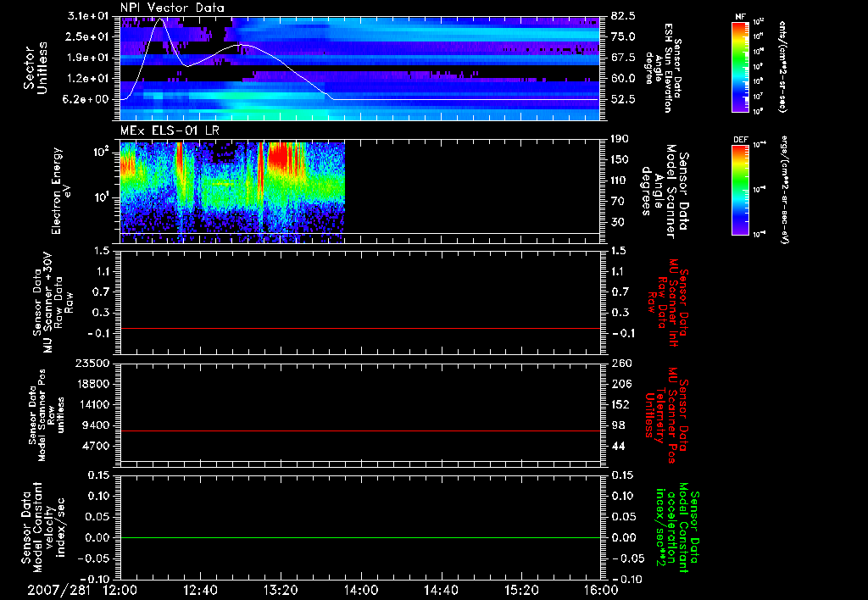
Task: Click the 'Sector Unitless' axis title
Action: 36,68
